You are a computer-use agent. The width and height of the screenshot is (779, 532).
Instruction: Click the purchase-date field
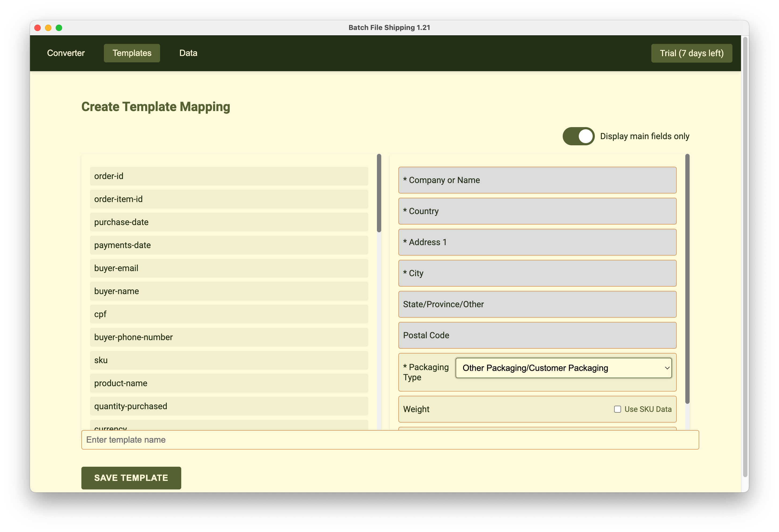tap(229, 222)
